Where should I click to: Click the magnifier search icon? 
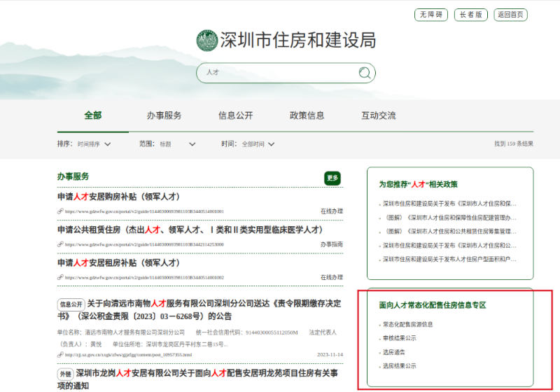coord(364,73)
